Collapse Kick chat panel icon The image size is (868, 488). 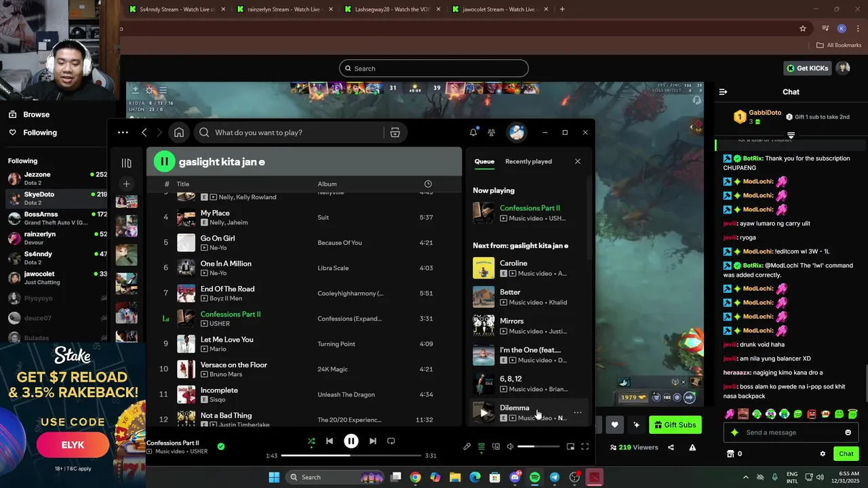point(723,91)
